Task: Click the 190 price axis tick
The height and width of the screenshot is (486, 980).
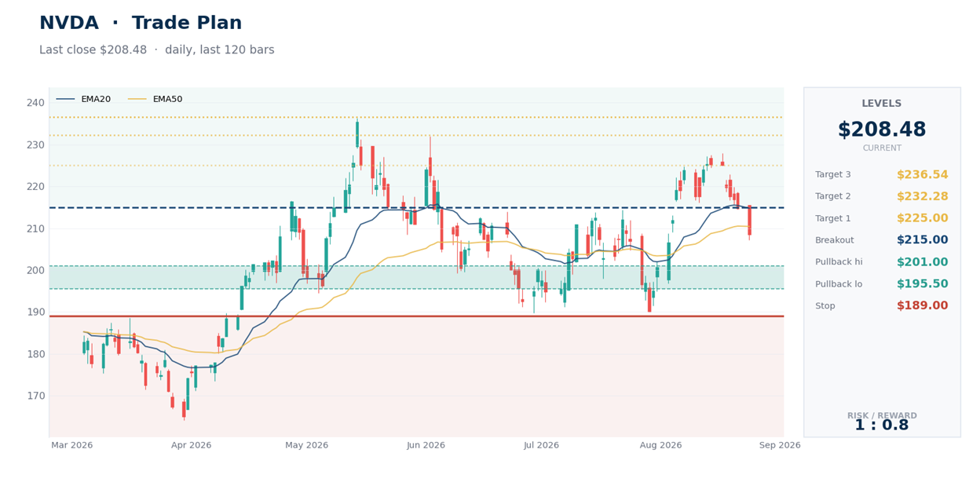Action: (35, 312)
